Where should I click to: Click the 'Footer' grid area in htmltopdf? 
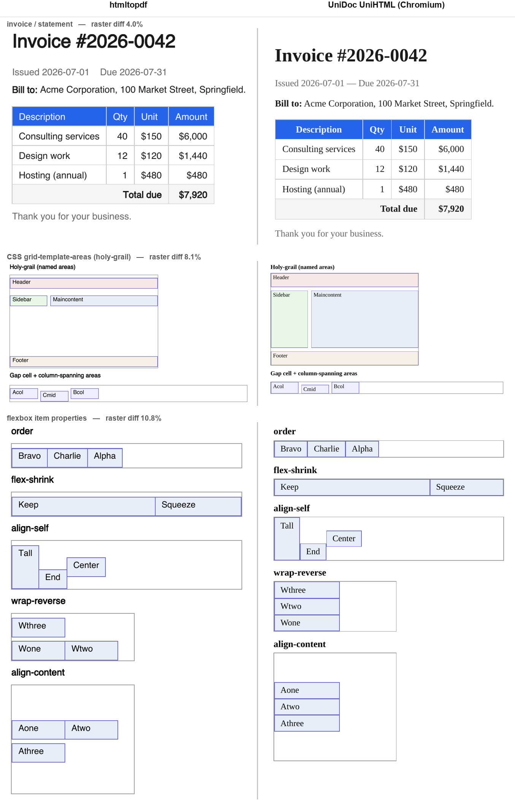point(84,361)
